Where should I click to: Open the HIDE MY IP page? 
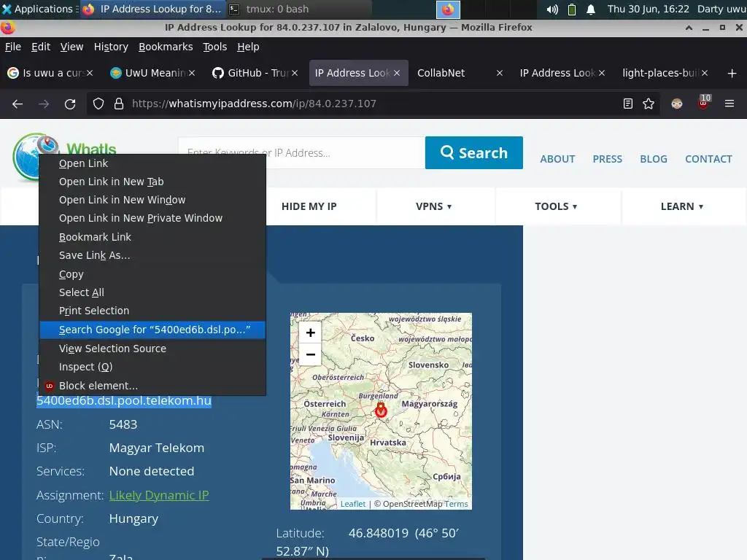[x=309, y=206]
